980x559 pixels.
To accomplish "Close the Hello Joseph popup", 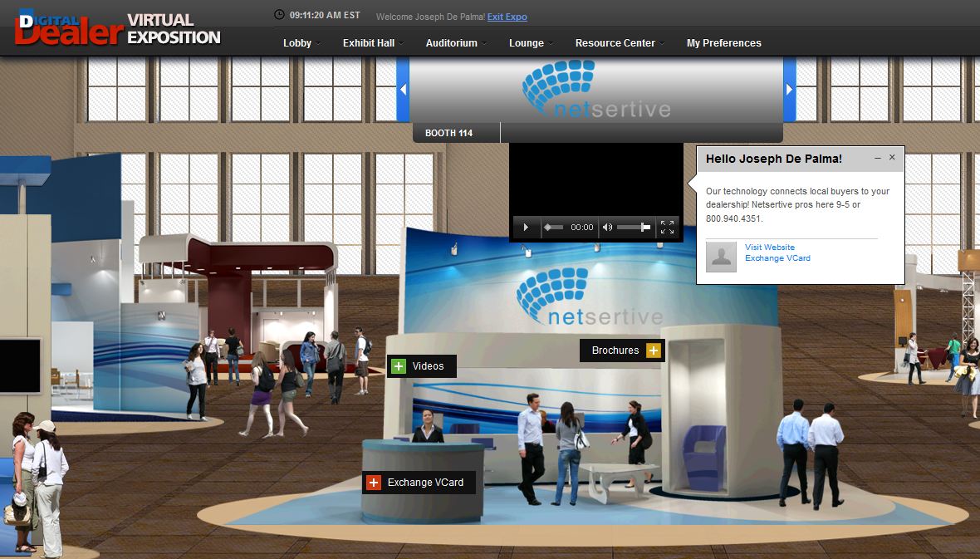I will (892, 158).
